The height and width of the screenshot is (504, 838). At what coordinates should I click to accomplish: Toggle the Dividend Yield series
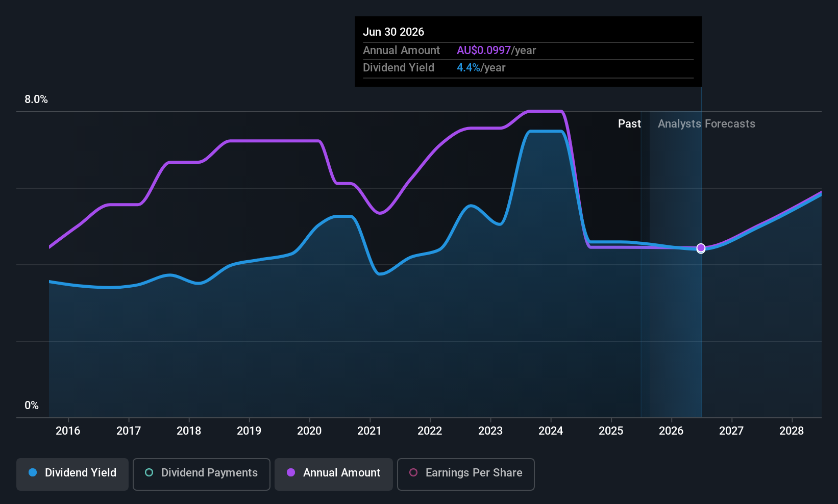pos(72,474)
